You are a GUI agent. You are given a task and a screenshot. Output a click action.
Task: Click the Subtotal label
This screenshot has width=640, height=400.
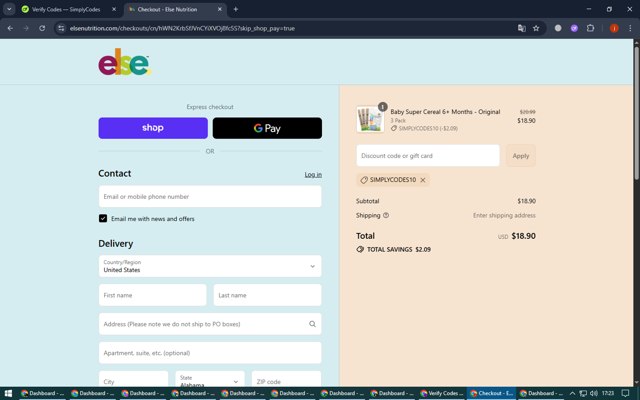pyautogui.click(x=367, y=201)
